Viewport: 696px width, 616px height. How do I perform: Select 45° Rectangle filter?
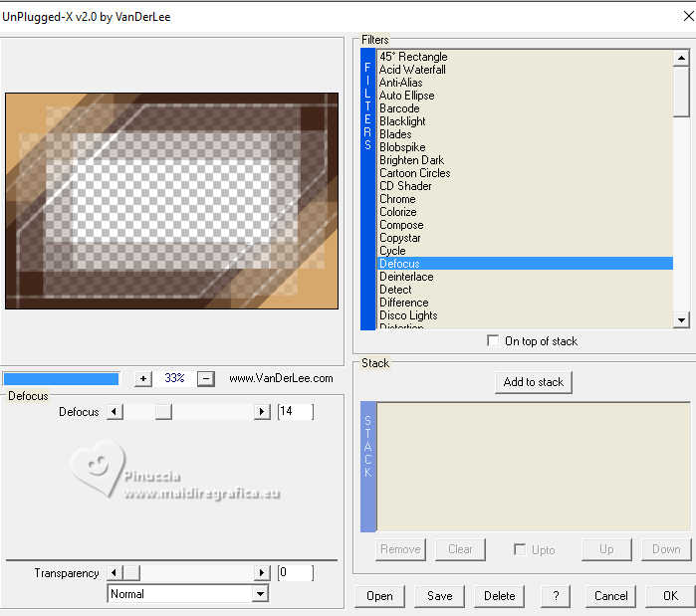[x=525, y=57]
